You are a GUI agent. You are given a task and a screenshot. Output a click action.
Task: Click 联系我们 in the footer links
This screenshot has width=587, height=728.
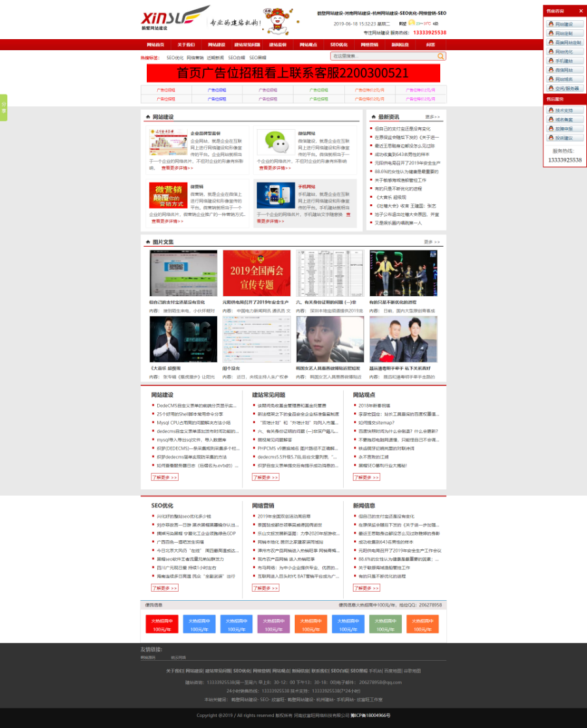[x=320, y=671]
